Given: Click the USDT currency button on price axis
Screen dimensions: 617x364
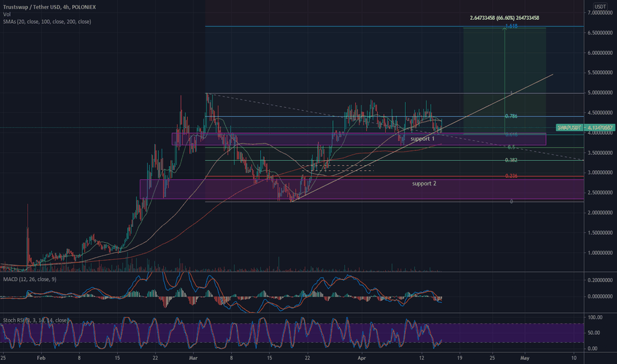Looking at the screenshot, I should coord(600,7).
